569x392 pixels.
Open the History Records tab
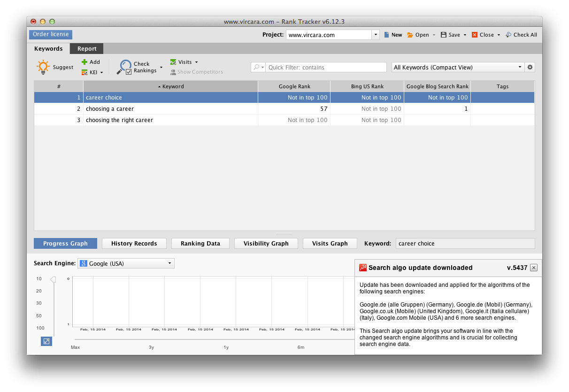pyautogui.click(x=134, y=243)
